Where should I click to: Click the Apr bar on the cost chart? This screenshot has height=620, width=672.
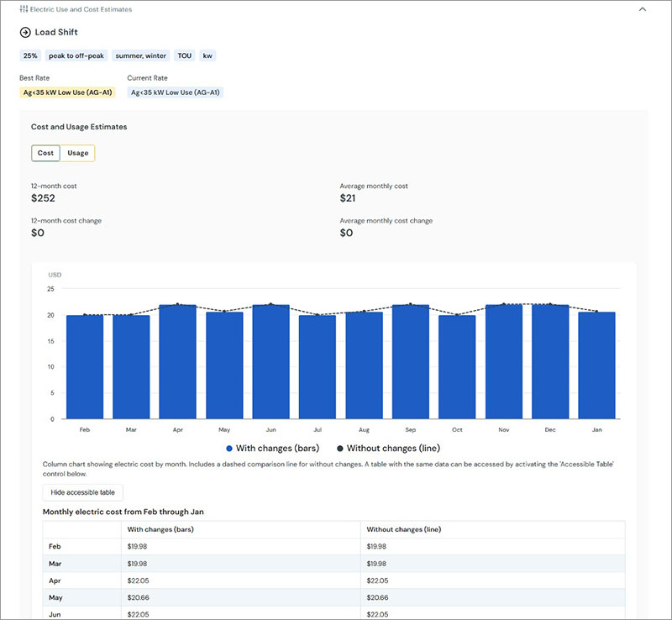pos(177,361)
